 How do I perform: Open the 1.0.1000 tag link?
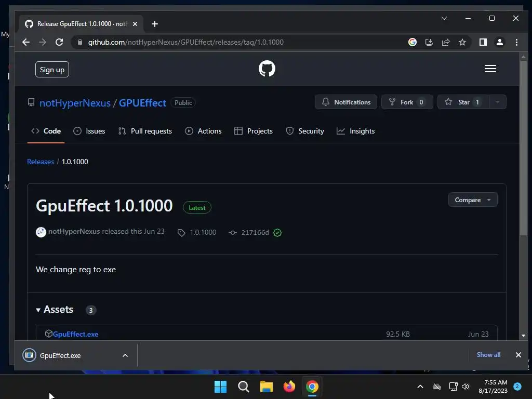pyautogui.click(x=197, y=232)
